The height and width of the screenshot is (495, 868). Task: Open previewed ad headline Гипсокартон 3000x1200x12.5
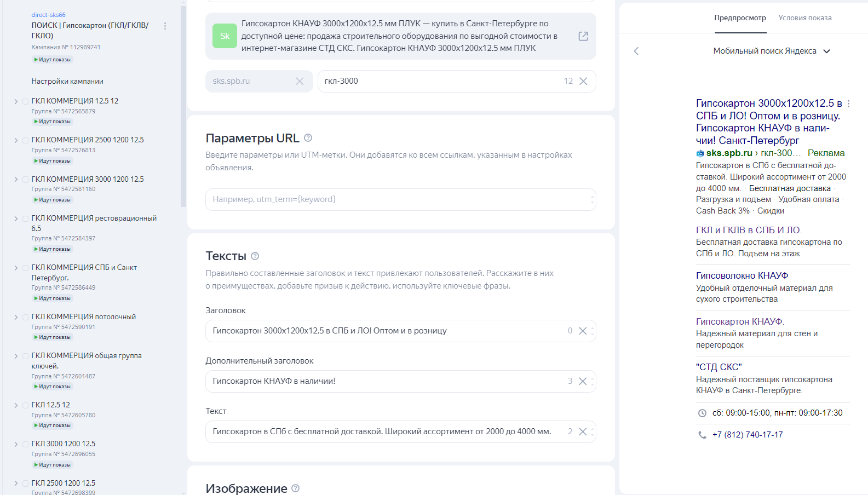tap(768, 122)
